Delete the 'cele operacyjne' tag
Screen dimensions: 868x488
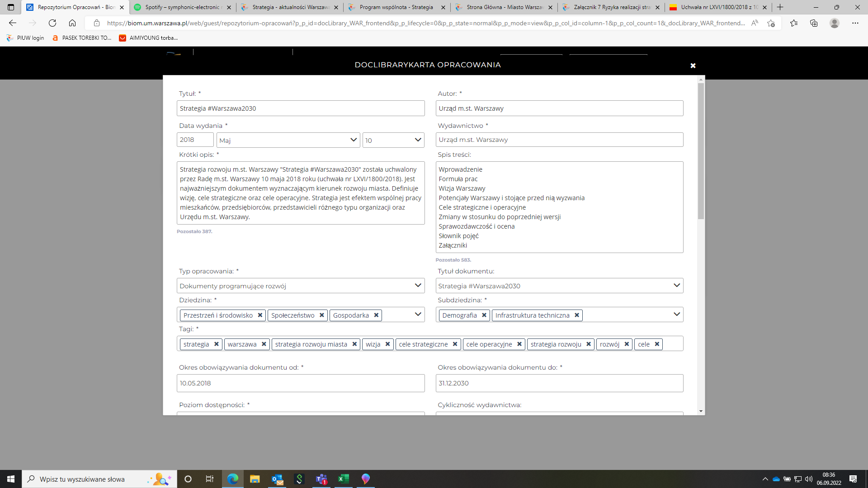pyautogui.click(x=519, y=344)
